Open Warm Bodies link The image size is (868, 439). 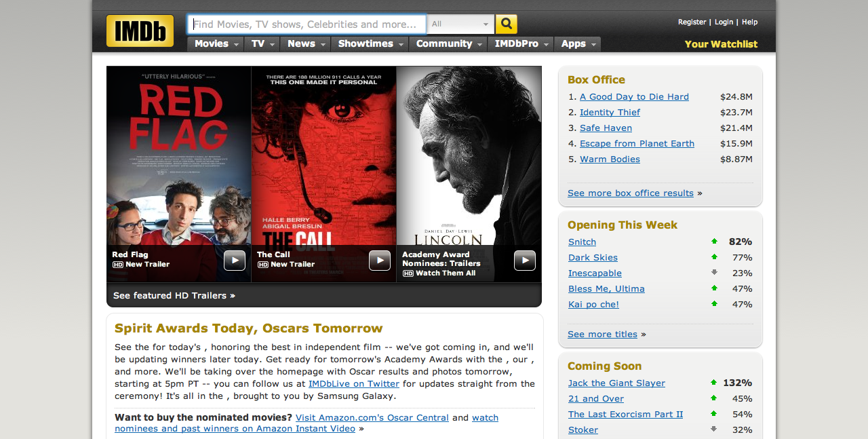point(610,159)
